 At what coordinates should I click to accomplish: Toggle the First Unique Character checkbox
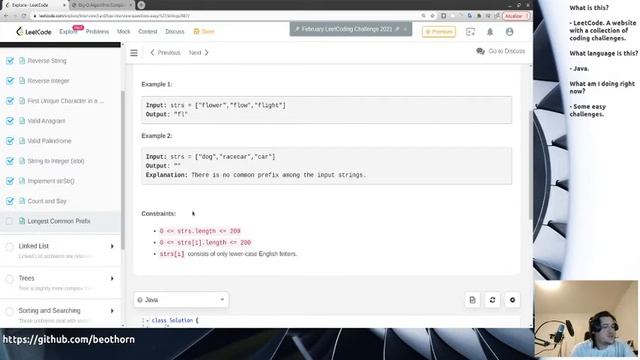pos(10,100)
